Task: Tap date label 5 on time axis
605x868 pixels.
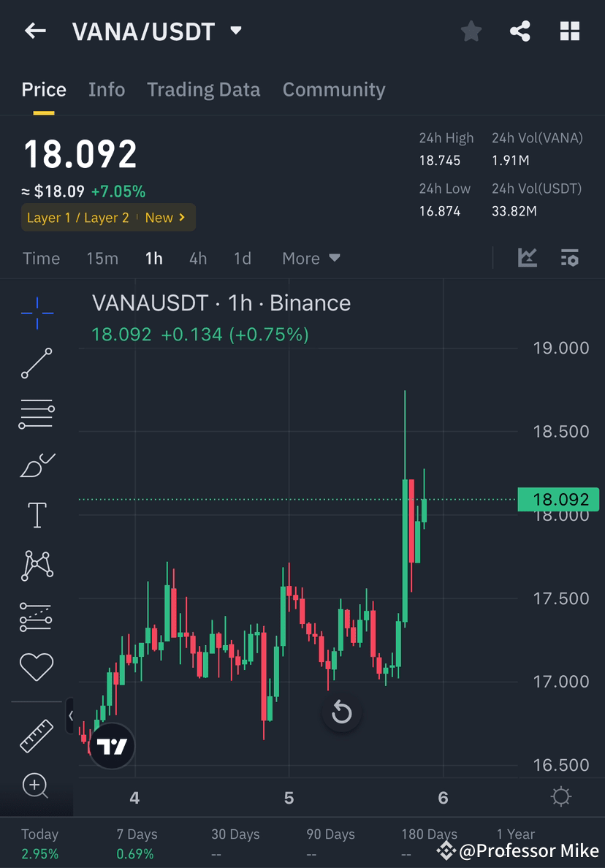Action: (289, 798)
